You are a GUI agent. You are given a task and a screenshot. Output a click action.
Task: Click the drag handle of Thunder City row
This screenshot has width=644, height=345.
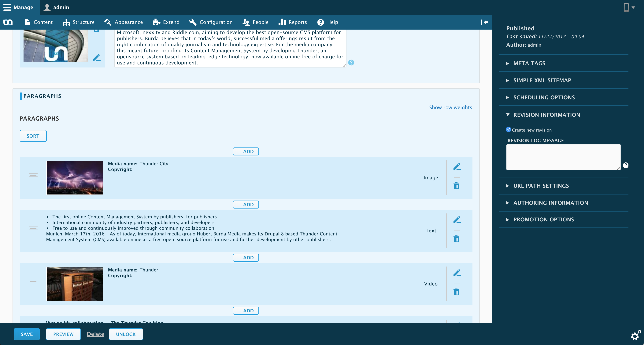(33, 175)
